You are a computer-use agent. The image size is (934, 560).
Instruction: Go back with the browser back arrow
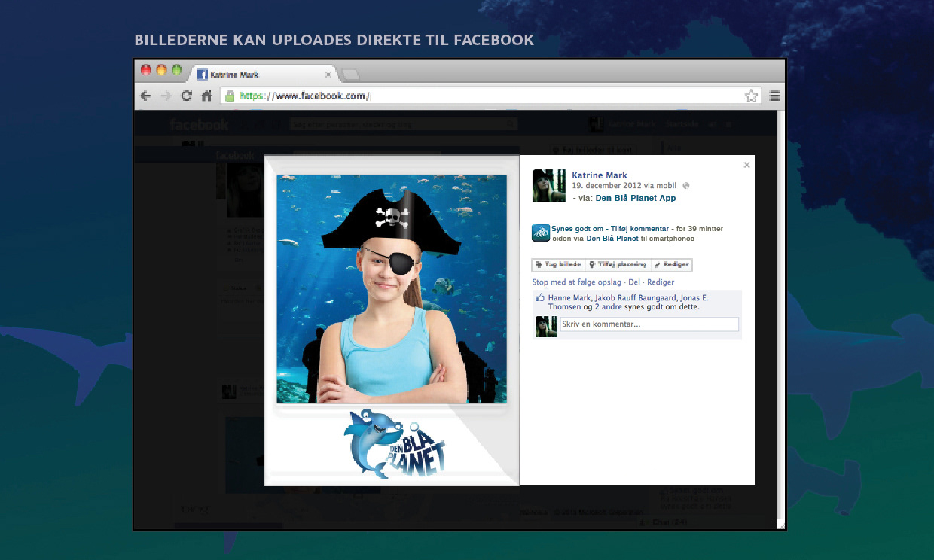click(146, 96)
